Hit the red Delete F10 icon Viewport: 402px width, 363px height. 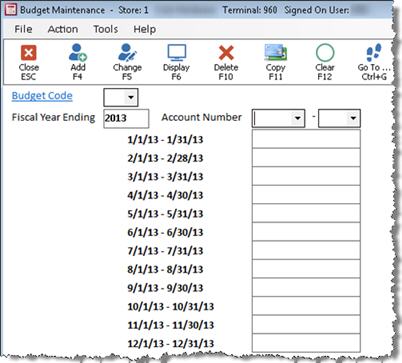226,53
